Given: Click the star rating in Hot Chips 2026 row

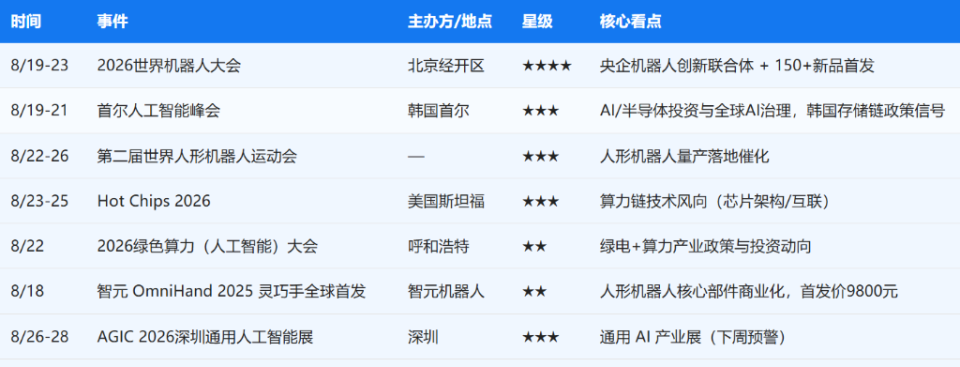Looking at the screenshot, I should 541,201.
